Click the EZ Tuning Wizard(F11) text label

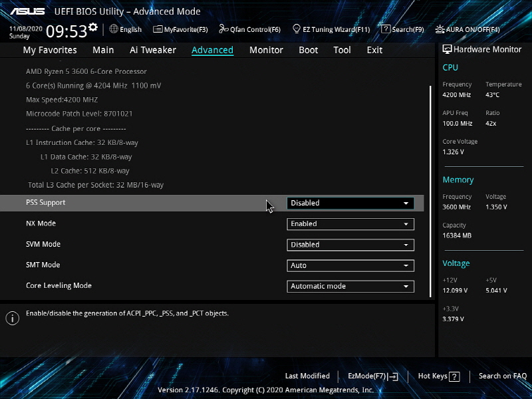pyautogui.click(x=336, y=29)
